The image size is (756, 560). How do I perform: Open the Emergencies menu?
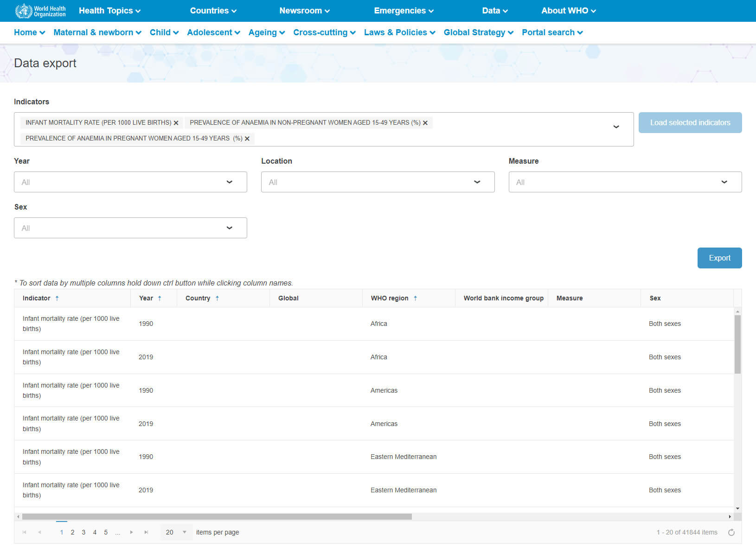click(404, 11)
